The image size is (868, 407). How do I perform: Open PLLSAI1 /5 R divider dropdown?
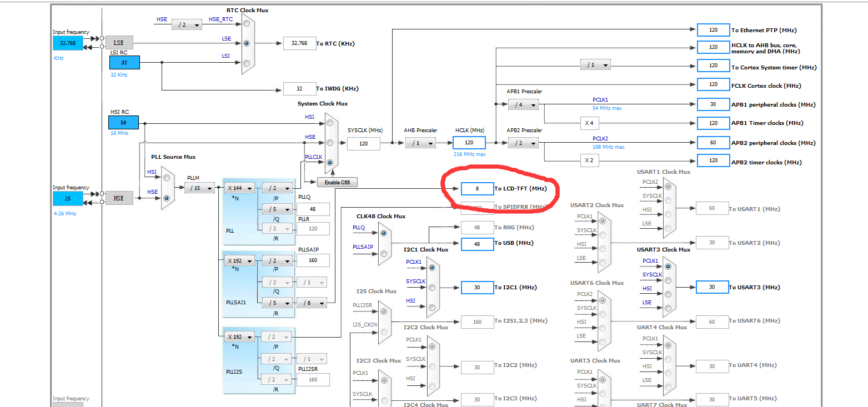click(277, 303)
